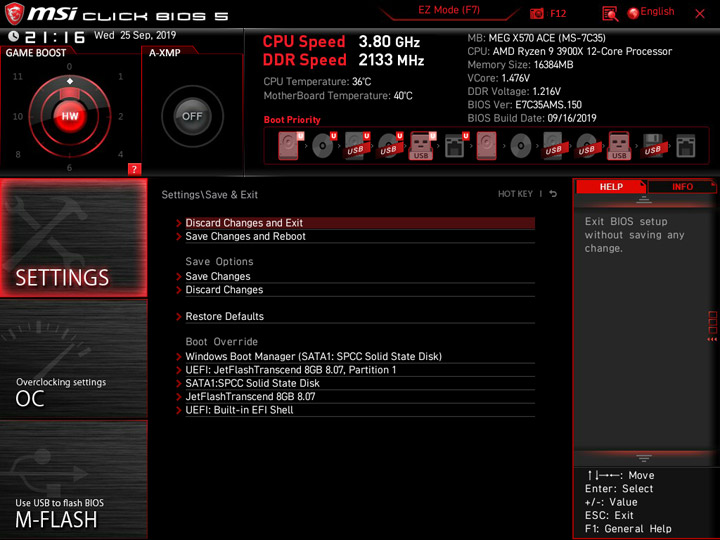
Task: Go back with the return arrow icon
Action: point(553,194)
